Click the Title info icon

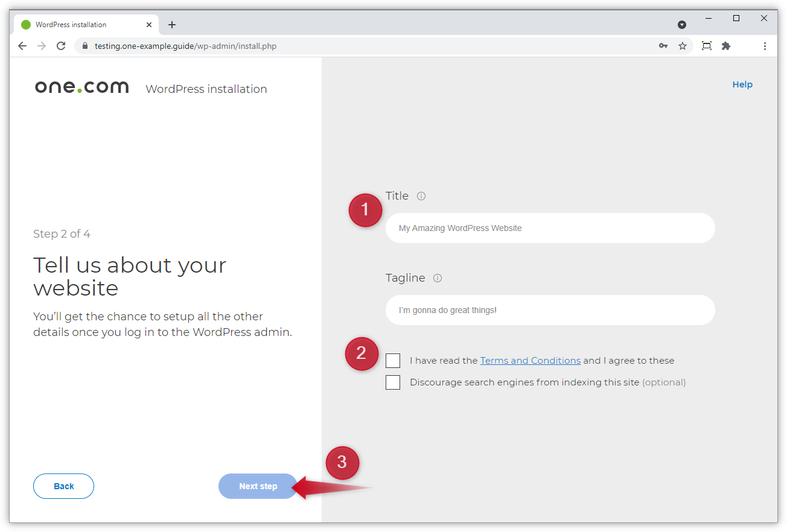pyautogui.click(x=421, y=196)
